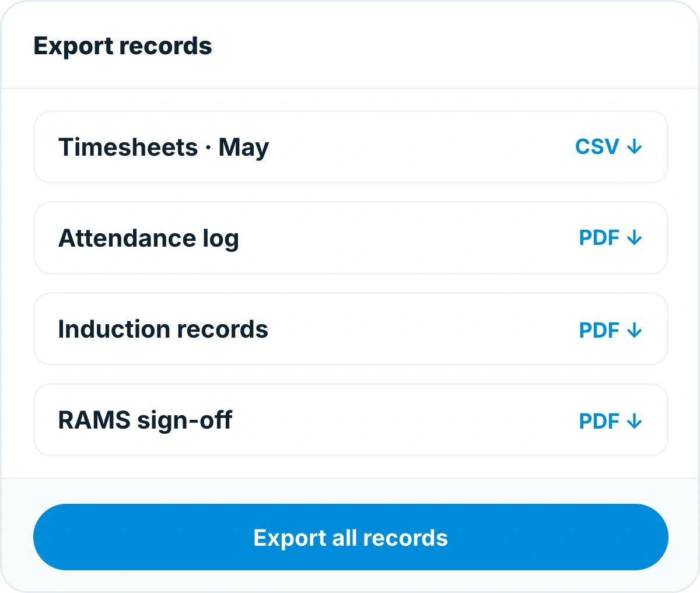Click the CSV format label
This screenshot has height=593, width=700.
coord(597,147)
